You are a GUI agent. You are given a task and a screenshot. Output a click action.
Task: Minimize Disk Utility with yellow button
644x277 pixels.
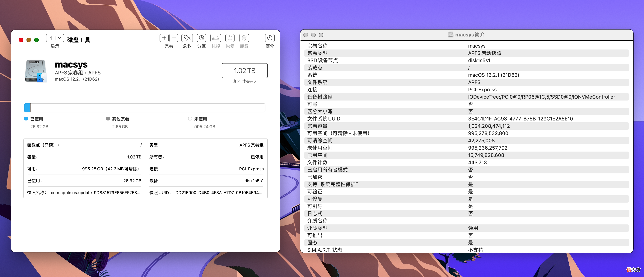29,40
